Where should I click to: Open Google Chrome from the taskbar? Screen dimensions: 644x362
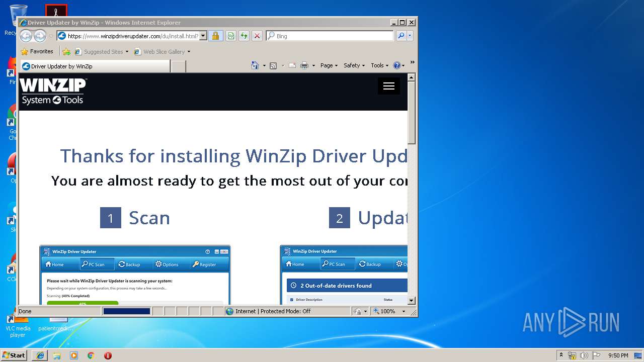point(91,355)
